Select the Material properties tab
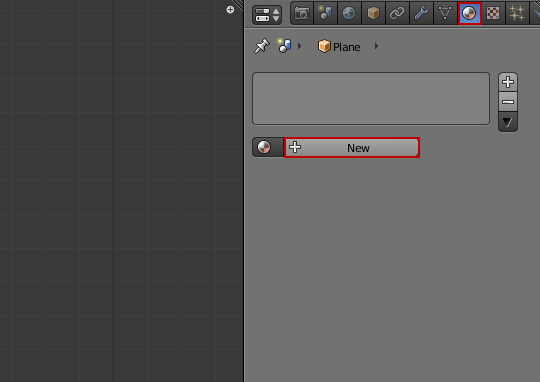This screenshot has width=540, height=382. click(469, 13)
